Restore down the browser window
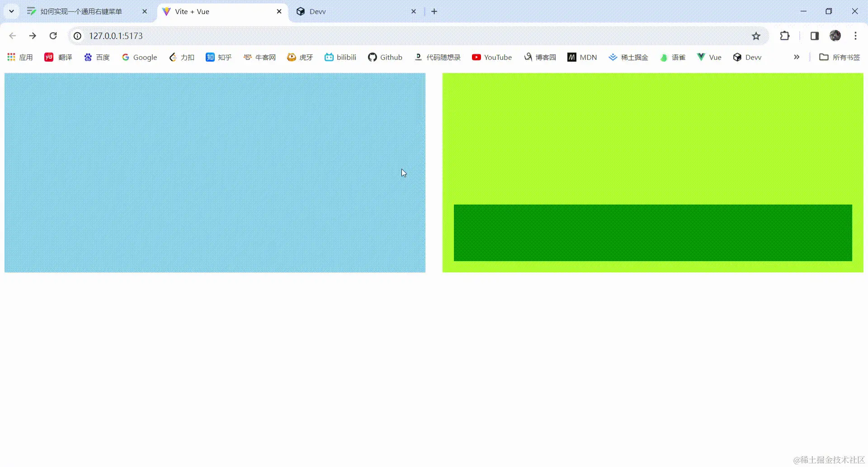 tap(829, 11)
